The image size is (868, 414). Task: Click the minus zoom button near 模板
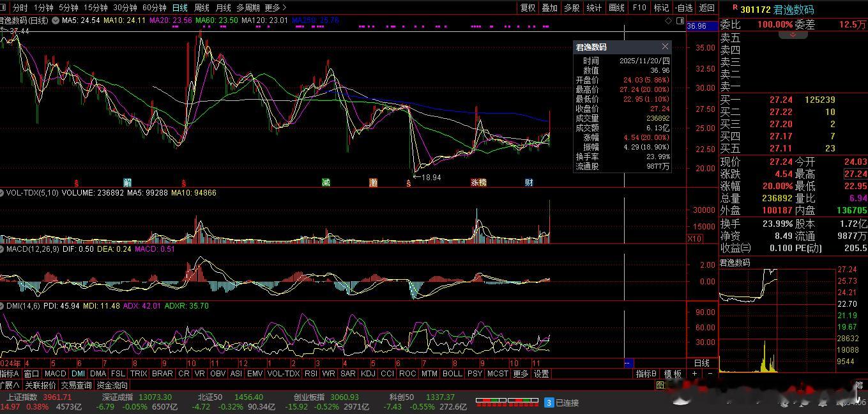(710, 374)
